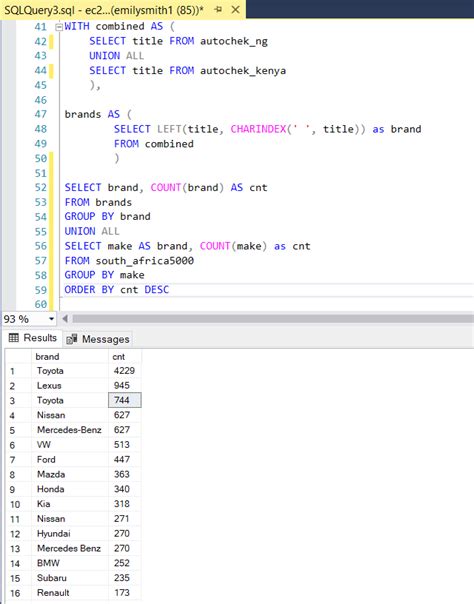This screenshot has width=474, height=604.
Task: Select the cell with value 4229
Action: click(x=125, y=371)
